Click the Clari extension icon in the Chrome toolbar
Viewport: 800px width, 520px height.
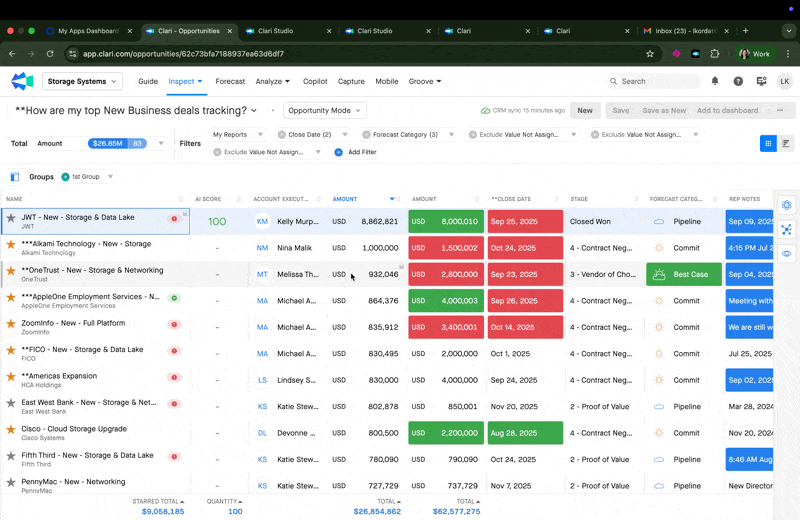[695, 54]
